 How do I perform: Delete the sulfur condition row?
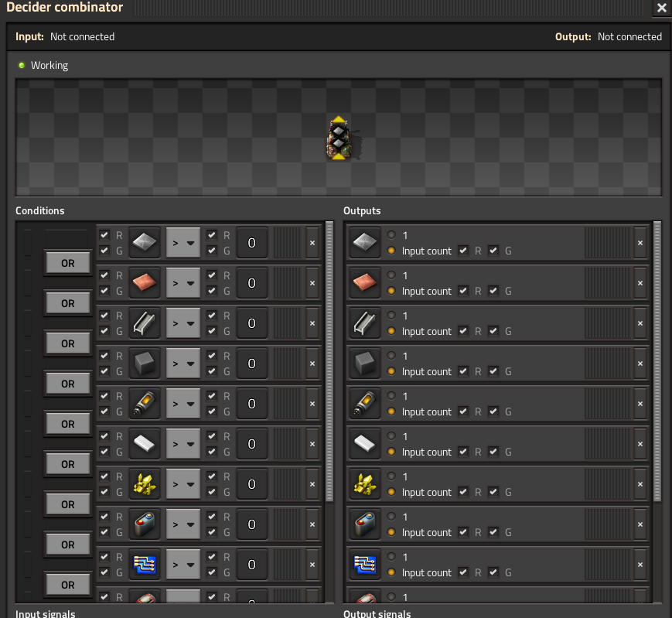pyautogui.click(x=312, y=484)
